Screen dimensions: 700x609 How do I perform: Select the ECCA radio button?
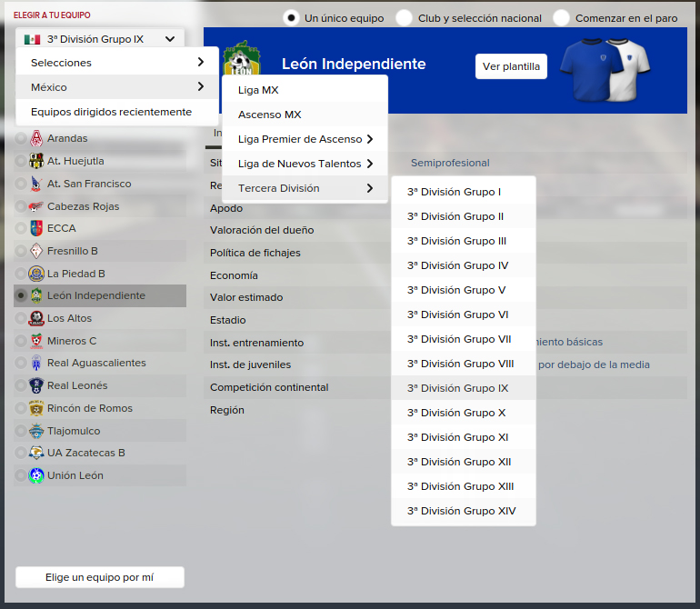coord(21,228)
